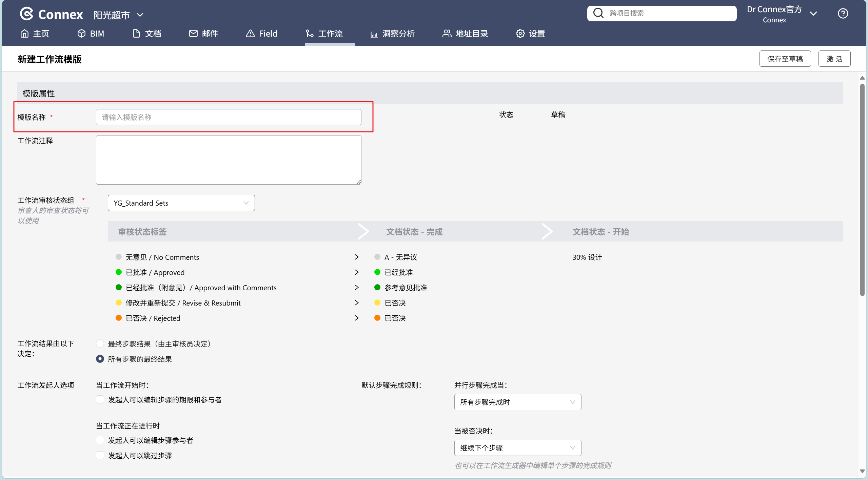868x480 pixels.
Task: Open the mail envelope icon for 邮件
Action: pos(193,34)
